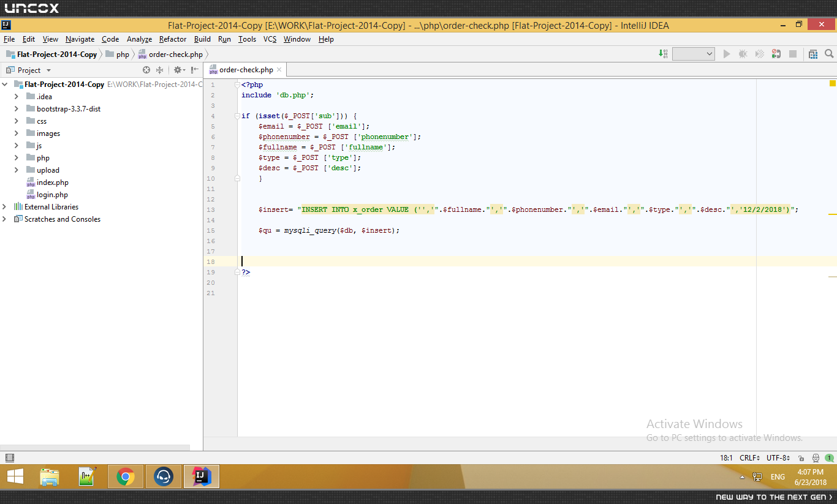Click the 18:1 cursor position indicator
The width and height of the screenshot is (837, 504).
tap(726, 457)
